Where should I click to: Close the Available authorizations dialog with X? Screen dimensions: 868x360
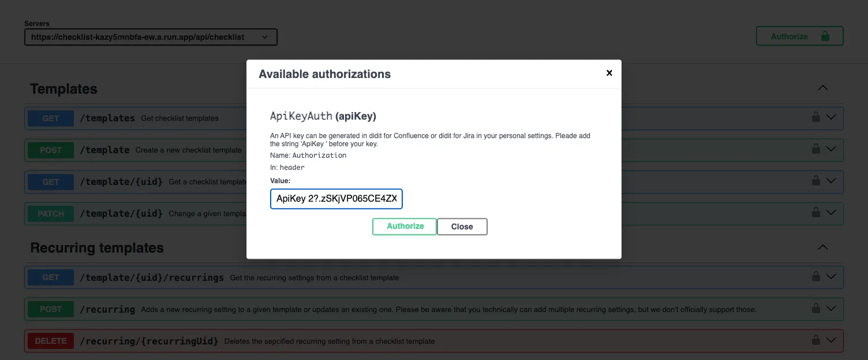[609, 73]
